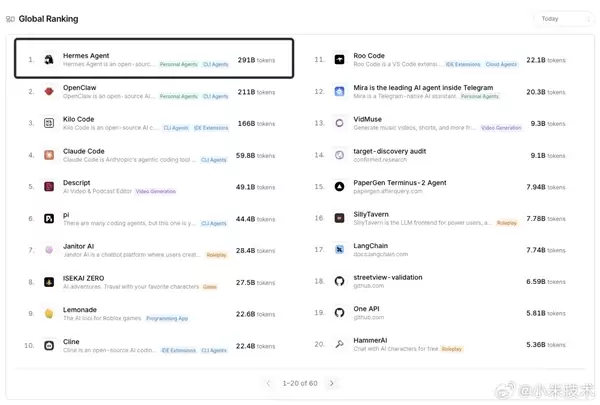The width and height of the screenshot is (600, 405).
Task: Click the target-discovery audit icon
Action: click(339, 155)
